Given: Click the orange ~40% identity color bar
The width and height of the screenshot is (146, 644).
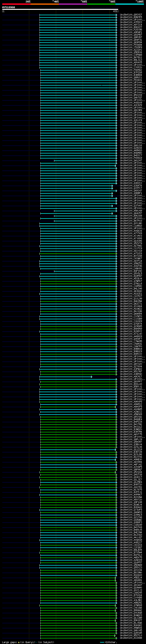Looking at the screenshot, I should [45, 4].
